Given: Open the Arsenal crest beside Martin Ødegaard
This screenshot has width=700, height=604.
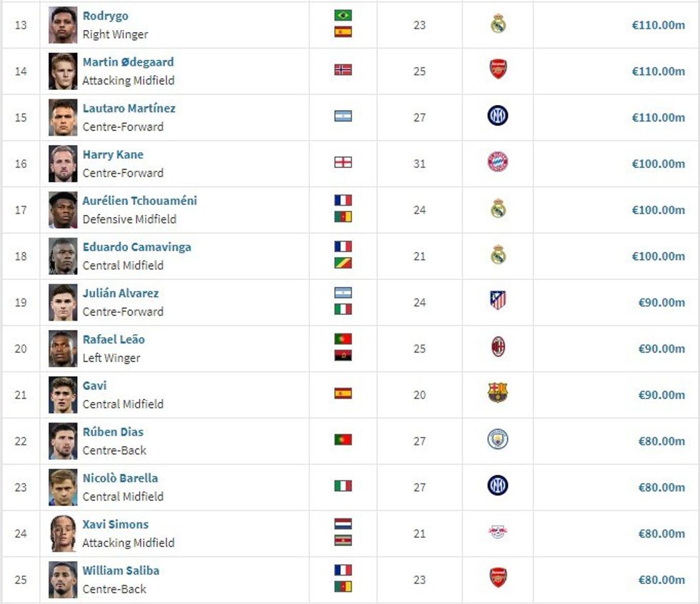Looking at the screenshot, I should point(498,71).
